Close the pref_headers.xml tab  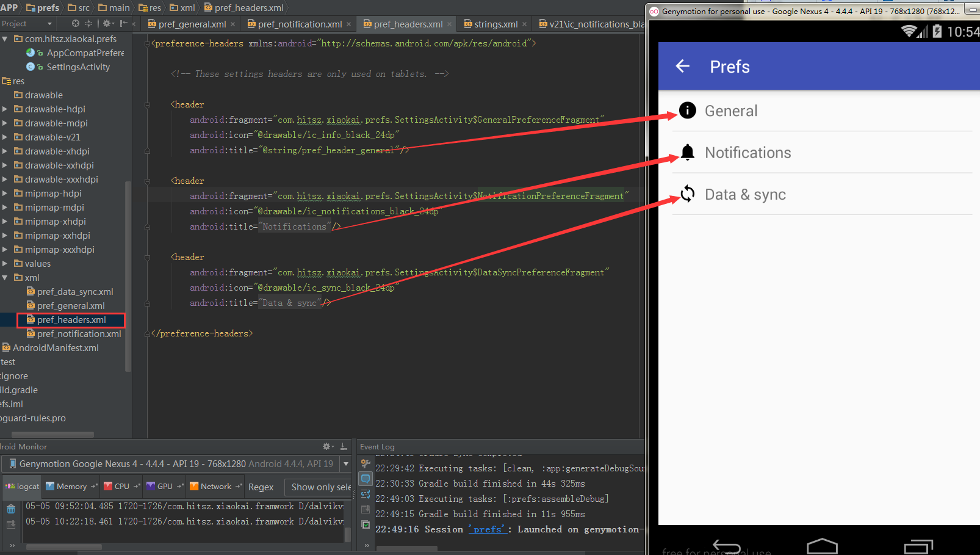pos(449,24)
